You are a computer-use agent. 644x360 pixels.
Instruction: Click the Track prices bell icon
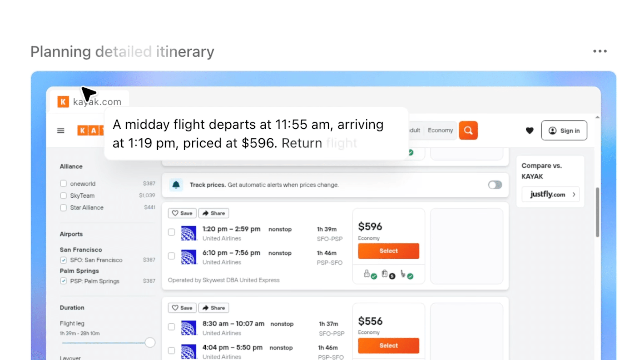coord(176,185)
